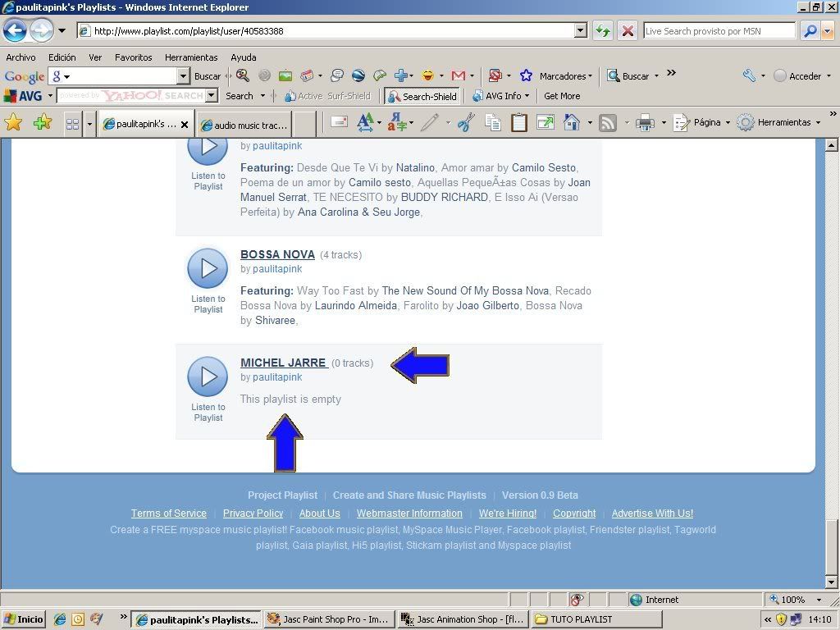Toggle the Search-Shield button
The height and width of the screenshot is (630, 840).
click(422, 96)
